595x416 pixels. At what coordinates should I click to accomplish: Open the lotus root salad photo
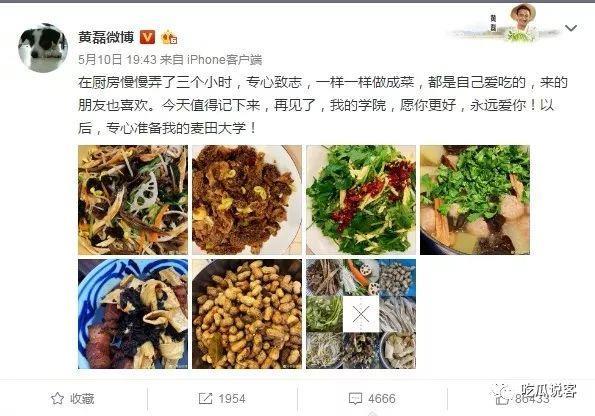point(133,200)
